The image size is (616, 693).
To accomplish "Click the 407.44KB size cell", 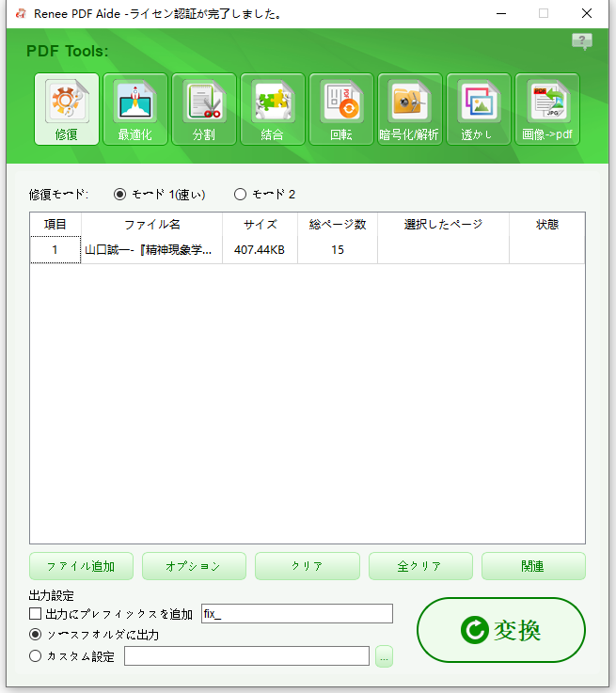I will click(x=260, y=250).
